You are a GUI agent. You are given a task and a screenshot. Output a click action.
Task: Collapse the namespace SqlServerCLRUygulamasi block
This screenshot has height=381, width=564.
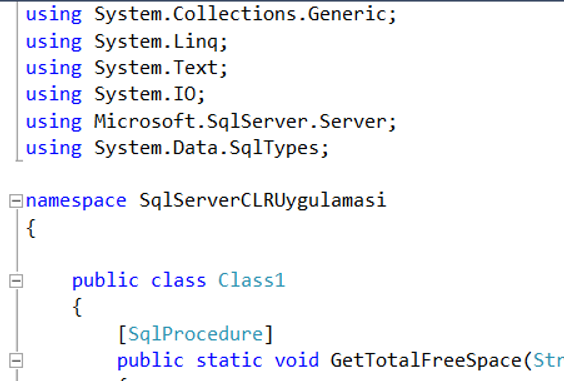pyautogui.click(x=15, y=201)
